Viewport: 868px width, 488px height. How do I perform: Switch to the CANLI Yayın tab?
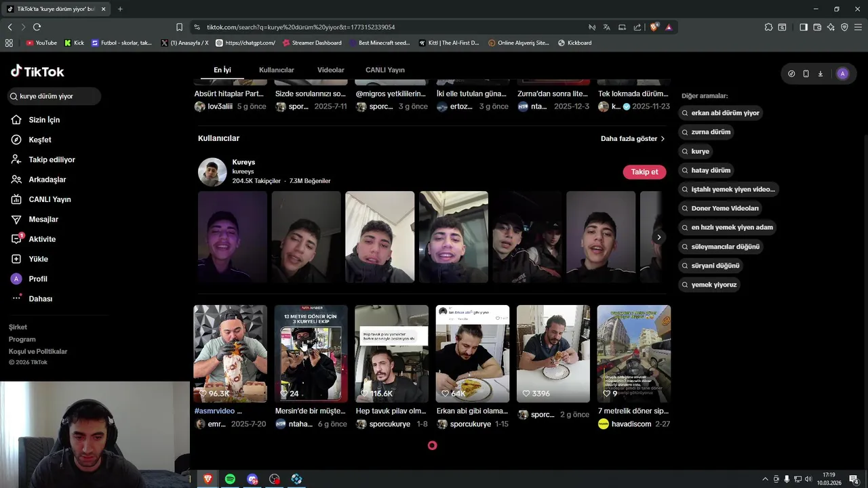[384, 70]
